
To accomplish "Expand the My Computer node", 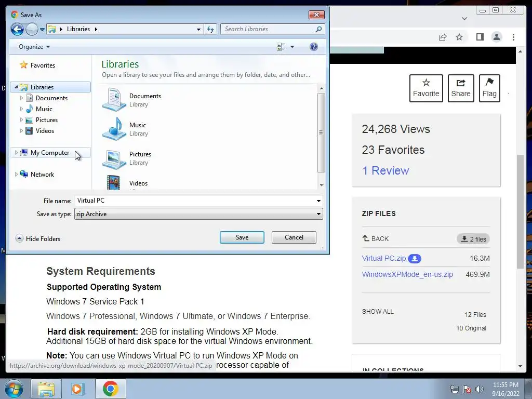I will coord(16,153).
